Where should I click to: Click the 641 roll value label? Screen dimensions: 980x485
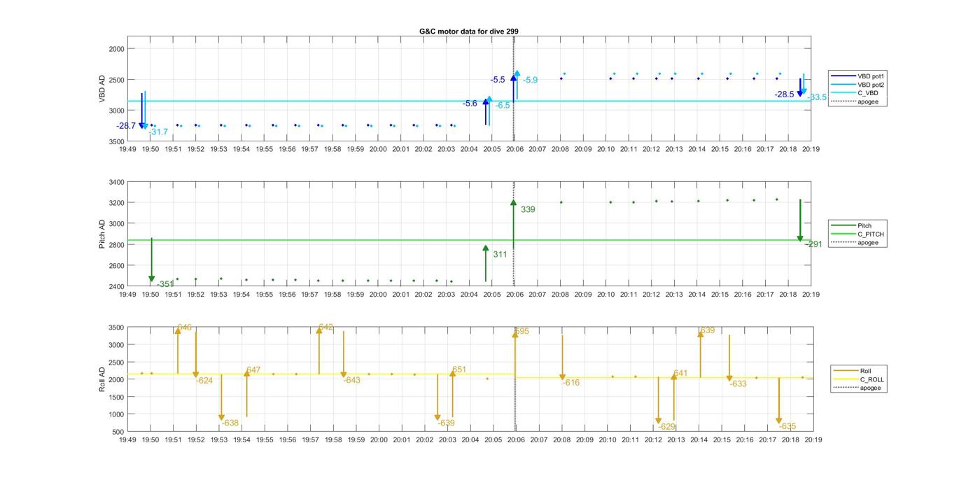(681, 374)
